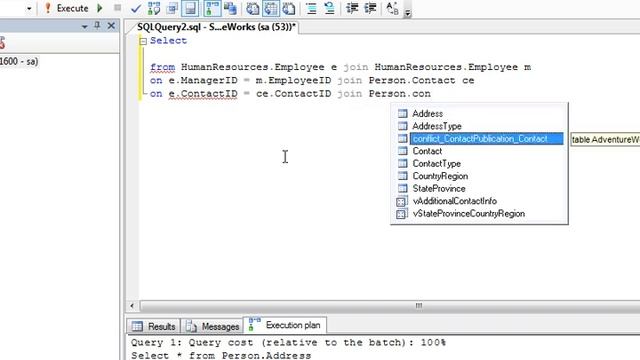Click the Select keyword in the editor
Image resolution: width=640 pixels, height=360 pixels.
click(168, 41)
